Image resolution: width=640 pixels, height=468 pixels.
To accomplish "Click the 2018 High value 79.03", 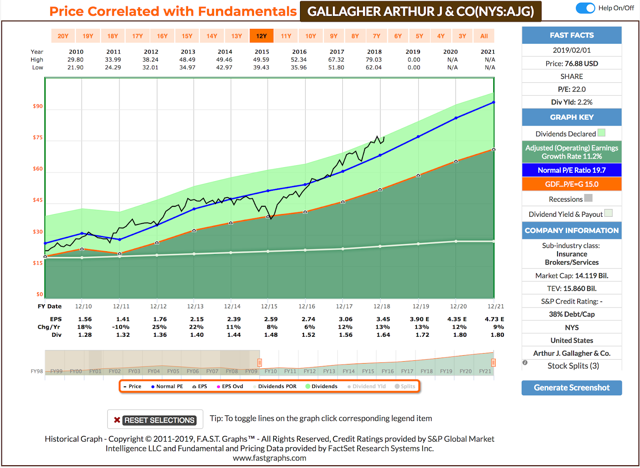I will coord(374,60).
